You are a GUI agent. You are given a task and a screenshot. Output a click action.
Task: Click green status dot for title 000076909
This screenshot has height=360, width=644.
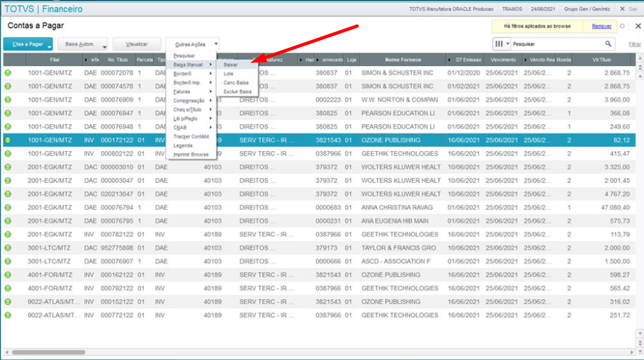click(x=8, y=100)
